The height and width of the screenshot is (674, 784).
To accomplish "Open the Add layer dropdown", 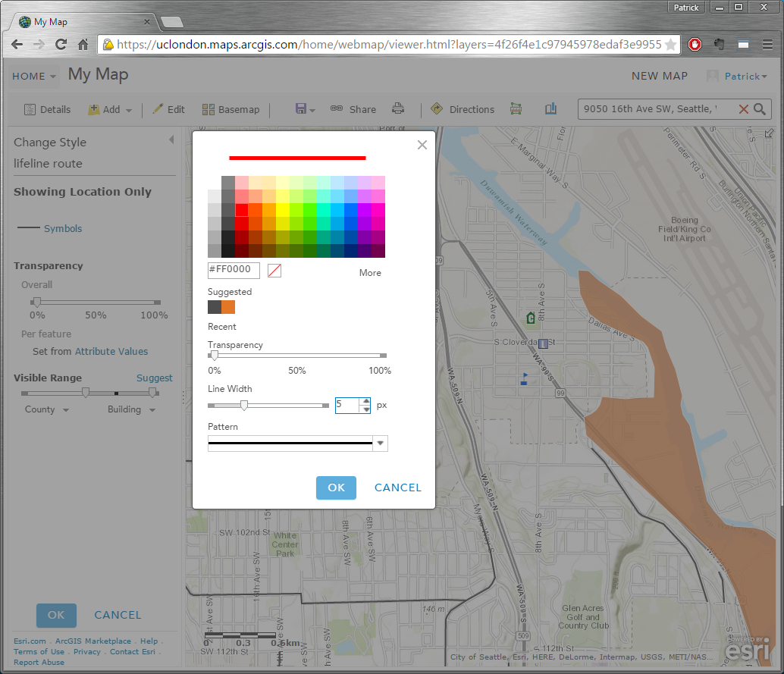I will [x=111, y=109].
